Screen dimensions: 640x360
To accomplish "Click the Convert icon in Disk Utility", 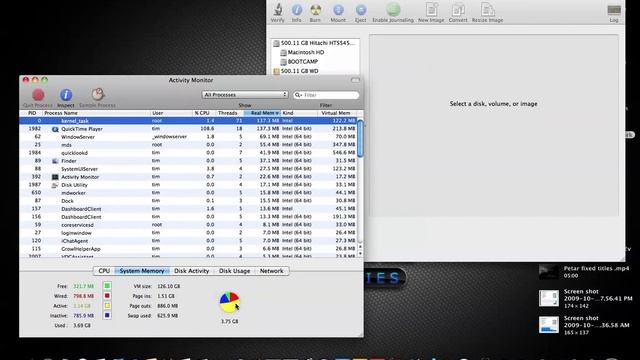I will [x=458, y=9].
